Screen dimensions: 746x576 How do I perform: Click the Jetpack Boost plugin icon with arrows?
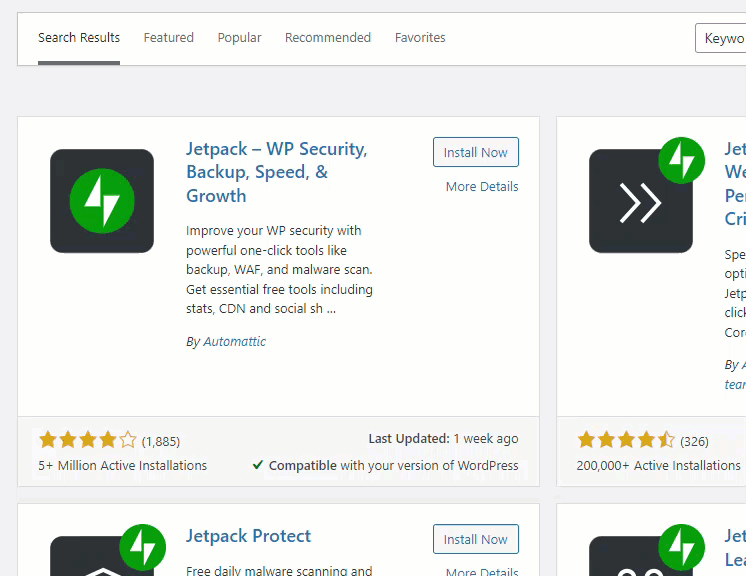point(641,201)
